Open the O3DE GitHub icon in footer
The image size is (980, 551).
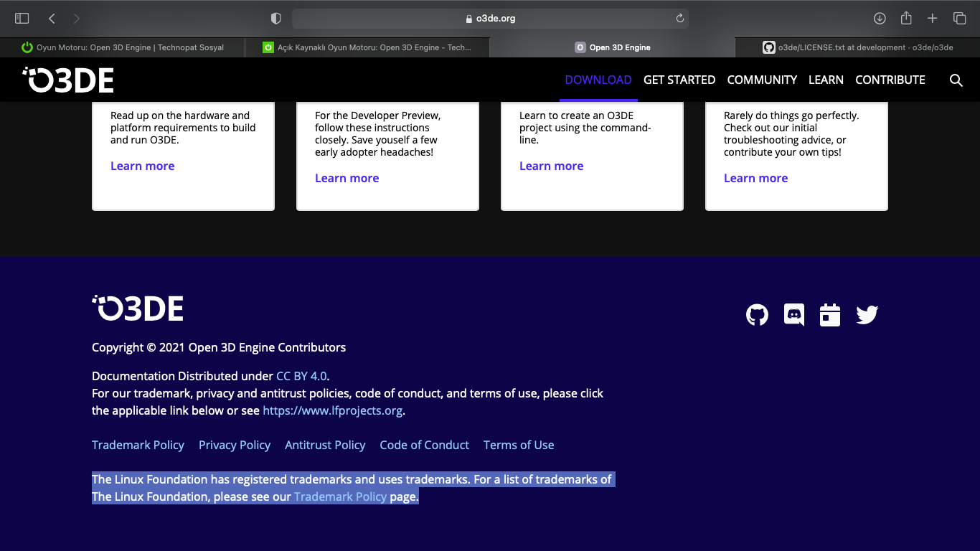pos(757,315)
